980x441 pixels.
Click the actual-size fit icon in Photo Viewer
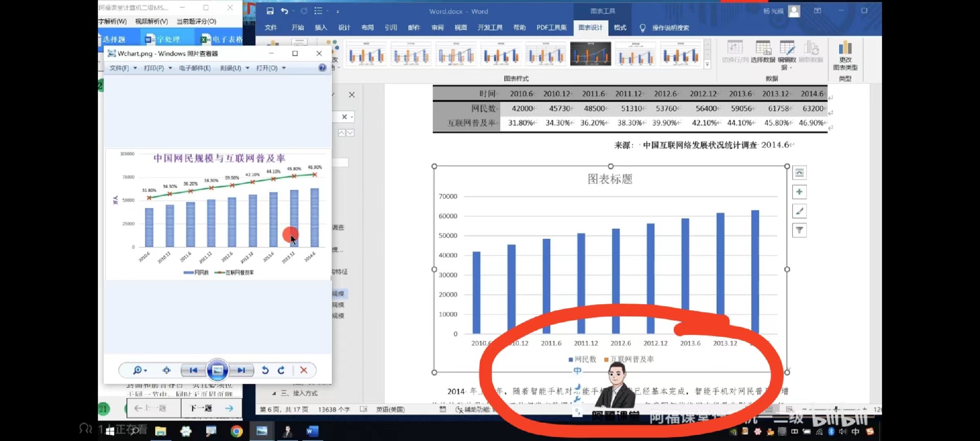coord(166,370)
